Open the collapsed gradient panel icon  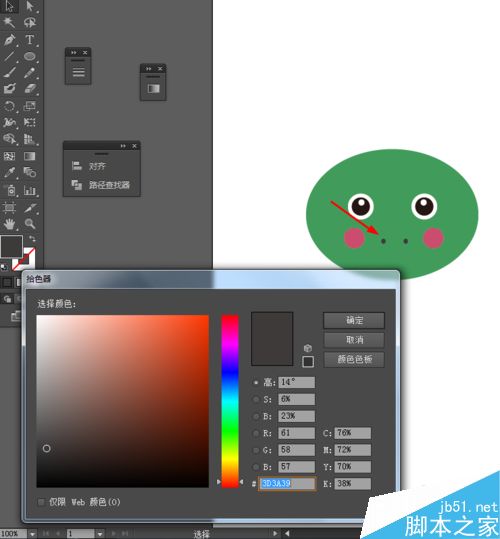(153, 89)
